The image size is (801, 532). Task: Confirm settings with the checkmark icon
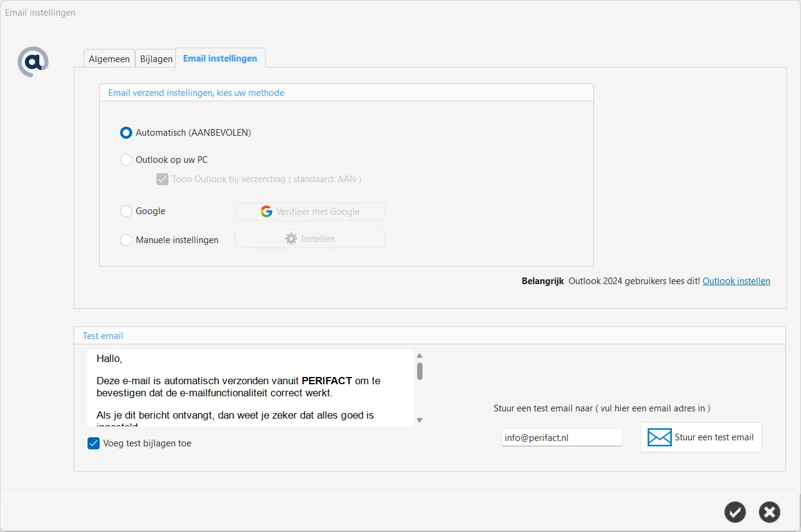tap(735, 512)
